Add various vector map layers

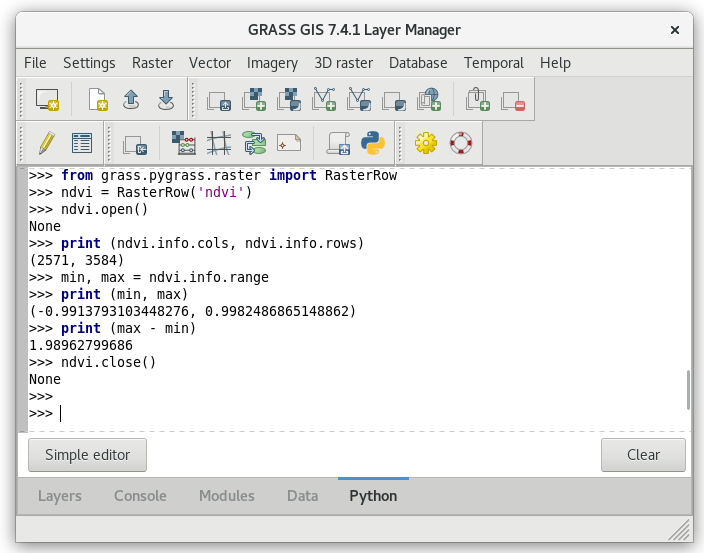359,99
